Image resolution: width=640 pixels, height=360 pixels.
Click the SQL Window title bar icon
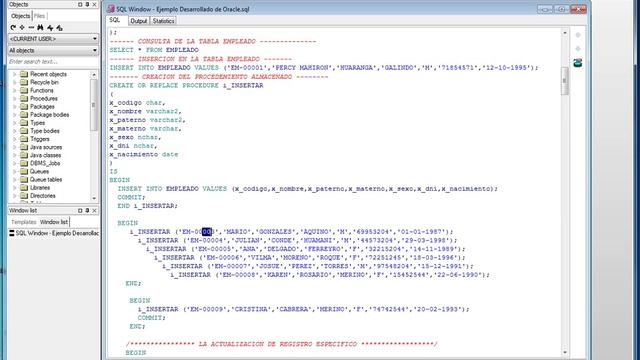[111, 9]
